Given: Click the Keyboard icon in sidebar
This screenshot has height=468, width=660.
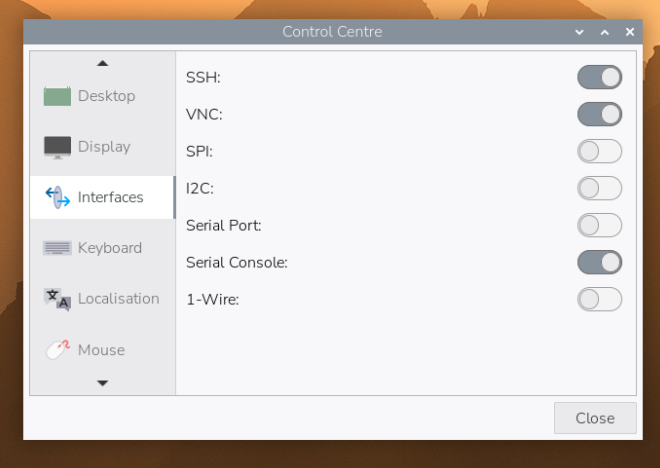Looking at the screenshot, I should (57, 248).
